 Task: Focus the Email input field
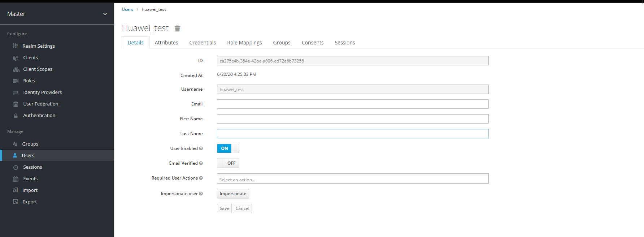[x=352, y=104]
